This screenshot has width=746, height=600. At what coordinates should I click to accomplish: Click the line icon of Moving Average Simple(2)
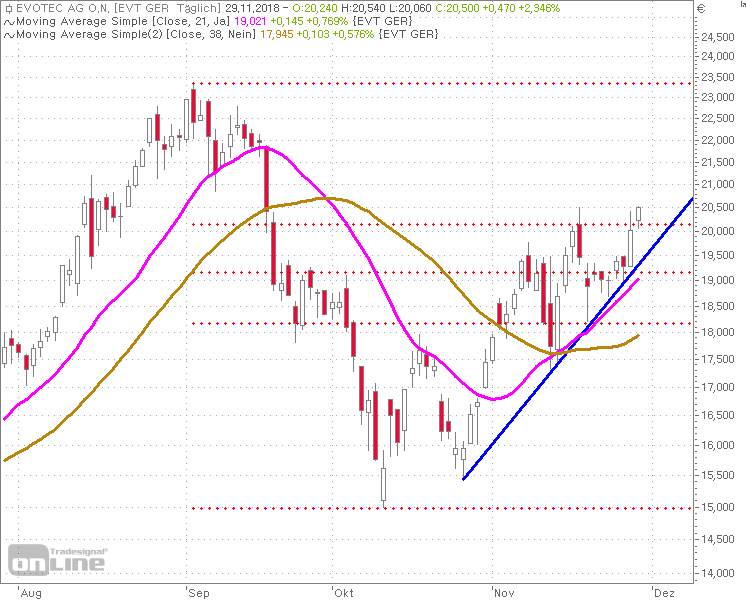[9, 35]
